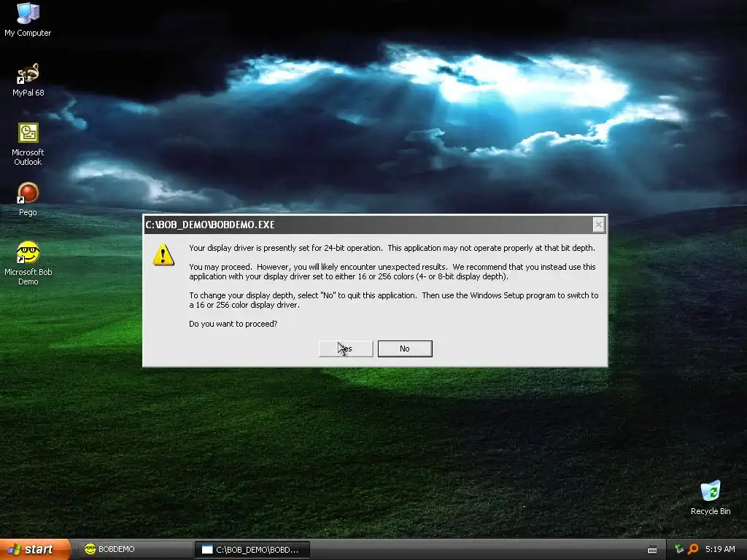Switch to the BOBDEMO taskbar button
Screen dimensions: 747x560
[x=134, y=550]
